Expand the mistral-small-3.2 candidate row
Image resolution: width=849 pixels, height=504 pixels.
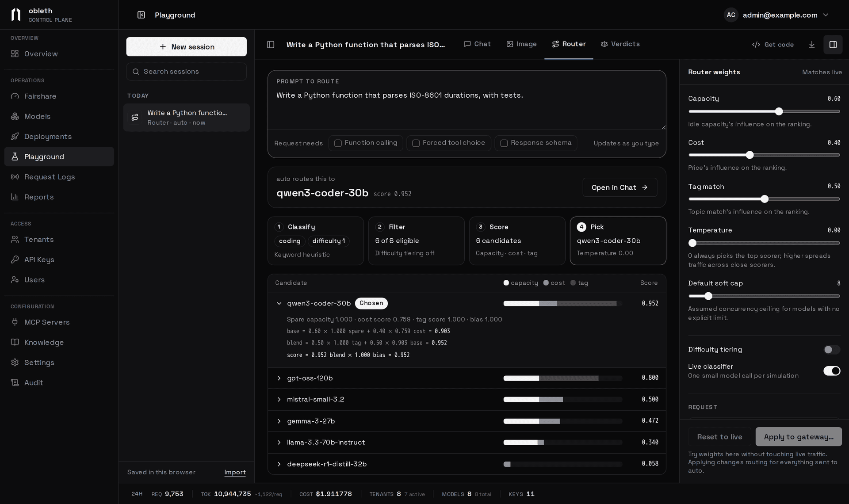[x=279, y=400]
